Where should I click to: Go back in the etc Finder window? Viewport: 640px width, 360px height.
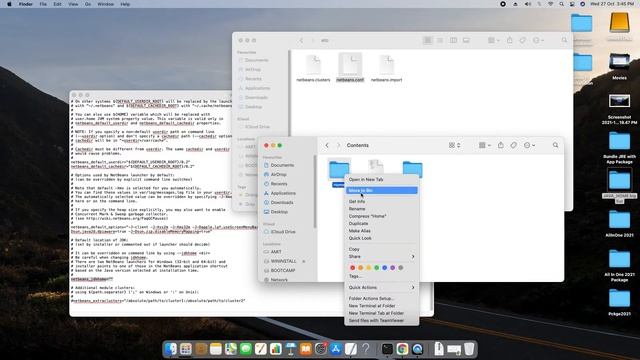click(x=301, y=40)
